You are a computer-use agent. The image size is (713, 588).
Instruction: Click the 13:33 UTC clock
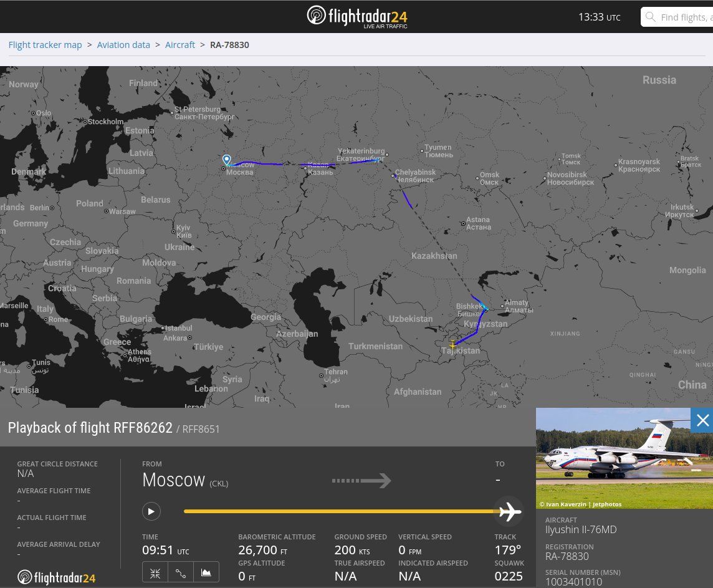click(599, 17)
